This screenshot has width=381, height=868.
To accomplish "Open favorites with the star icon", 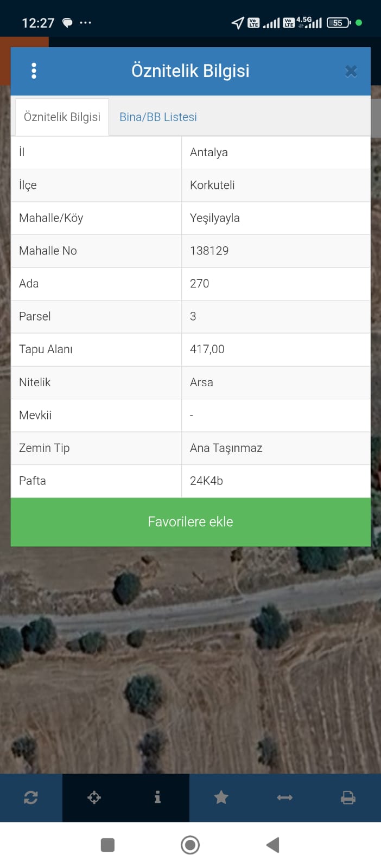I will 221,797.
